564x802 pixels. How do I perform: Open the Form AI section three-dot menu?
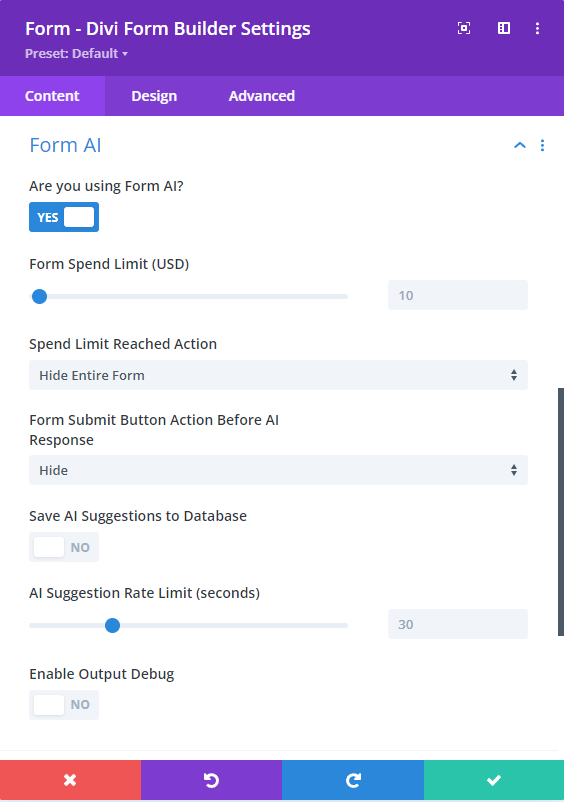pyautogui.click(x=542, y=146)
